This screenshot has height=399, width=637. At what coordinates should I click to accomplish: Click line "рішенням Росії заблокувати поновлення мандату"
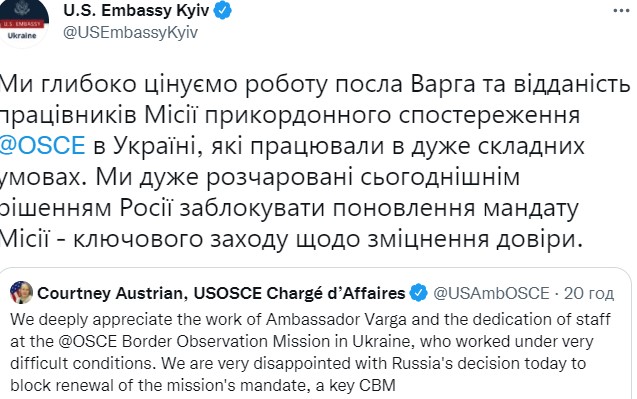tap(289, 208)
